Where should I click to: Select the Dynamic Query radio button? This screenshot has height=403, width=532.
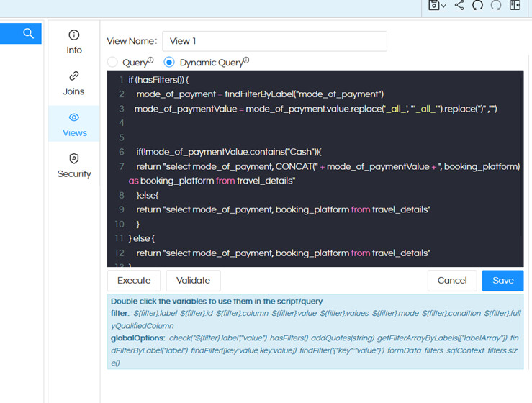coord(169,63)
